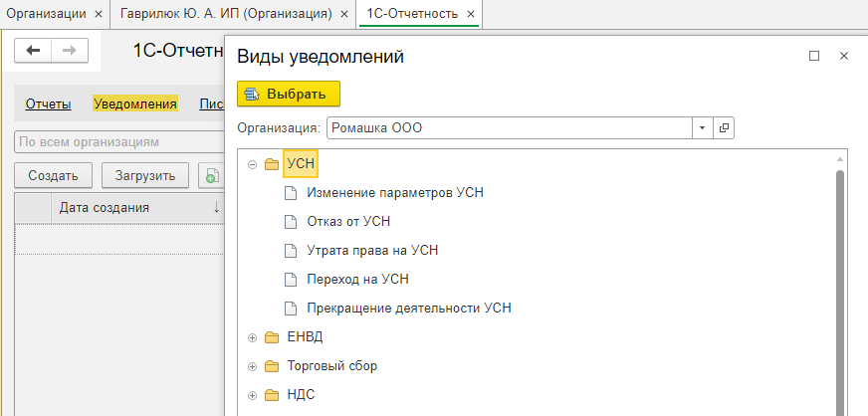Open the Гаврилюк Ю. А. ИП tab

click(x=226, y=14)
